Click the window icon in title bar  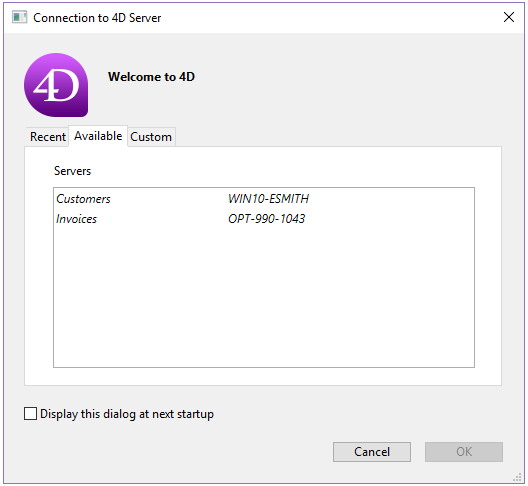(x=20, y=17)
